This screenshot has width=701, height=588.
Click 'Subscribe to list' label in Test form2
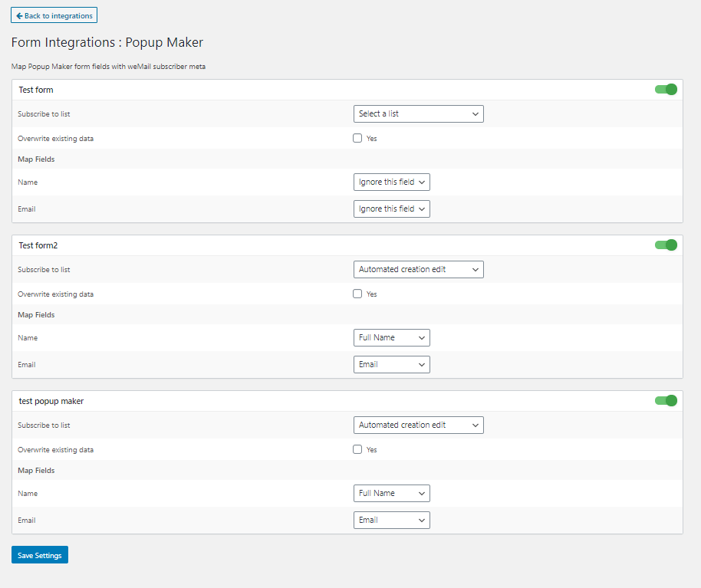click(x=44, y=269)
